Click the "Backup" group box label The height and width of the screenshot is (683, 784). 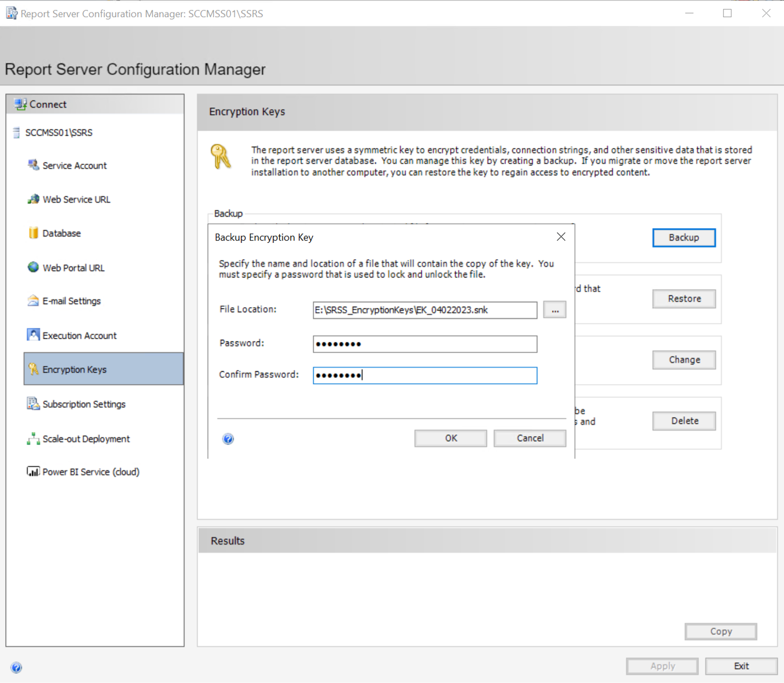click(228, 213)
